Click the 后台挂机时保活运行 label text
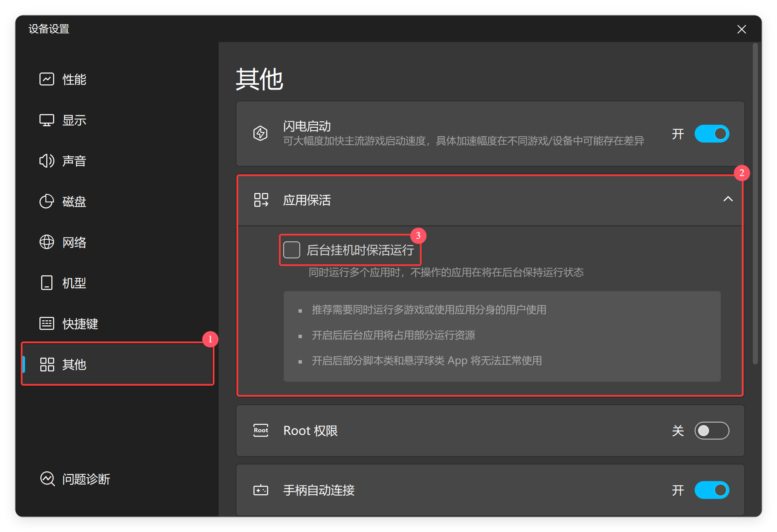The image size is (777, 532). (360, 250)
